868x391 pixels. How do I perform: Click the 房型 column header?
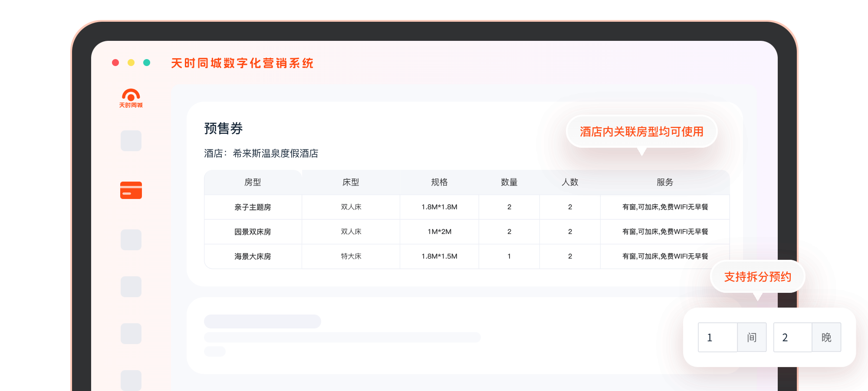[x=253, y=182]
